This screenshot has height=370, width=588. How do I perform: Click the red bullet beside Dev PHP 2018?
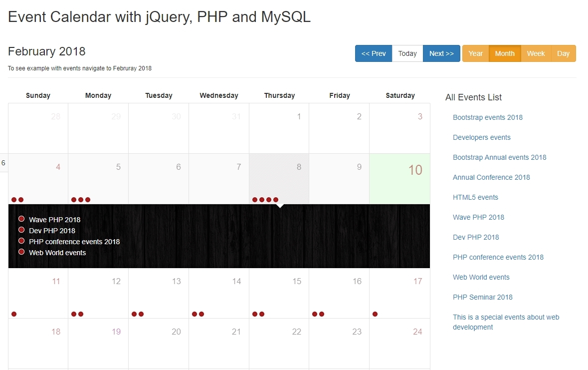pyautogui.click(x=21, y=230)
